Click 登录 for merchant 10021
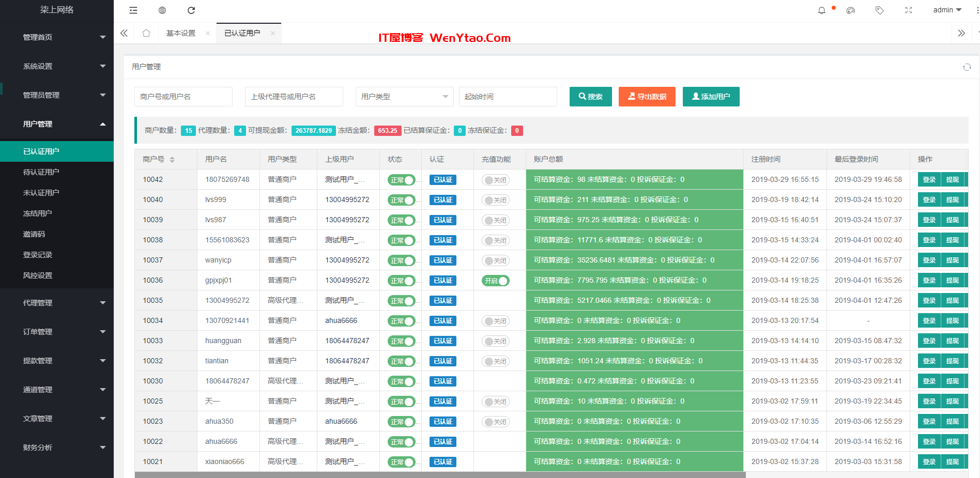 click(x=929, y=462)
